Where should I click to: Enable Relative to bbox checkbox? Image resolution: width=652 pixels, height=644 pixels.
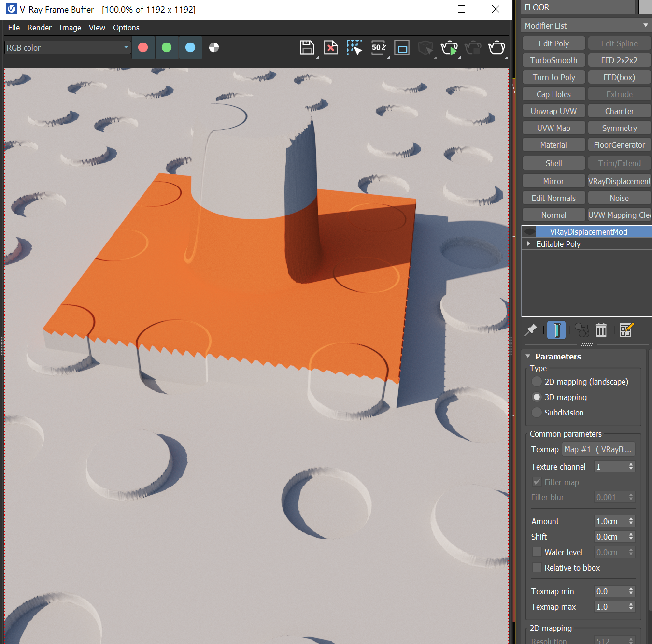point(537,567)
